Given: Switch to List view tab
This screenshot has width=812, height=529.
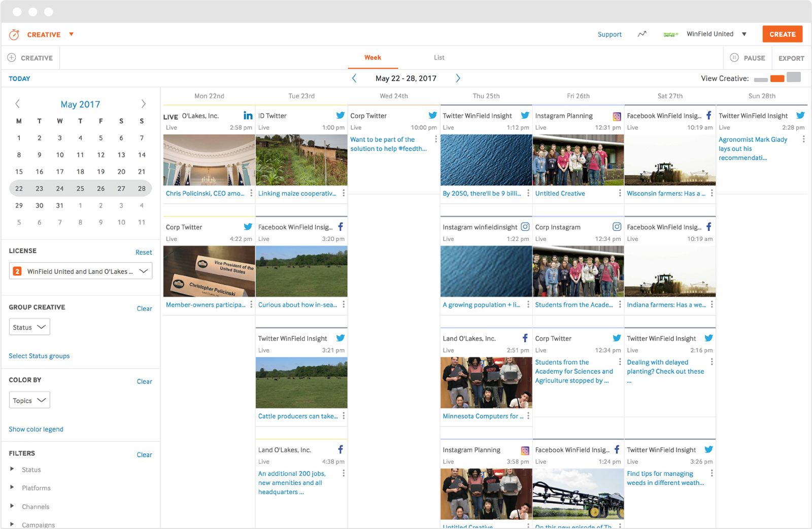Looking at the screenshot, I should click(439, 57).
